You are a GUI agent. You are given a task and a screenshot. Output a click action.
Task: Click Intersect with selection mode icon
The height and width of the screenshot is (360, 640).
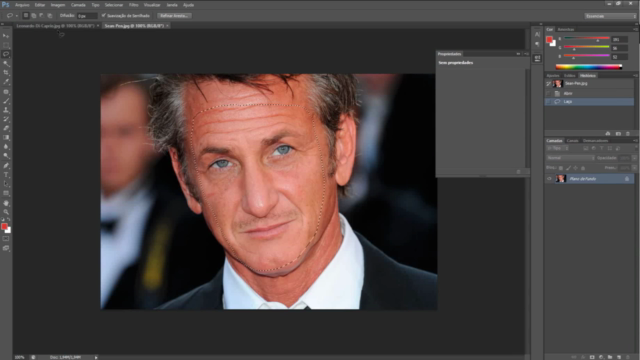[50, 16]
